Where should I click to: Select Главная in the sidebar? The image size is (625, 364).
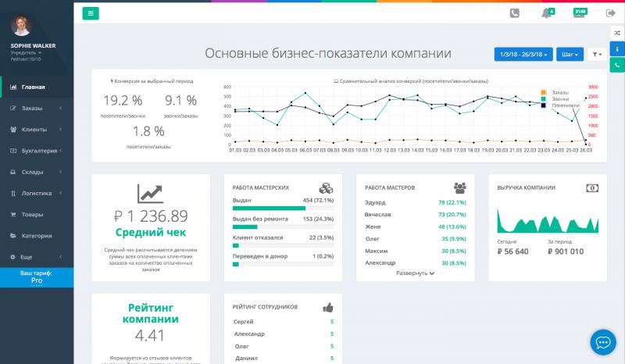click(34, 87)
